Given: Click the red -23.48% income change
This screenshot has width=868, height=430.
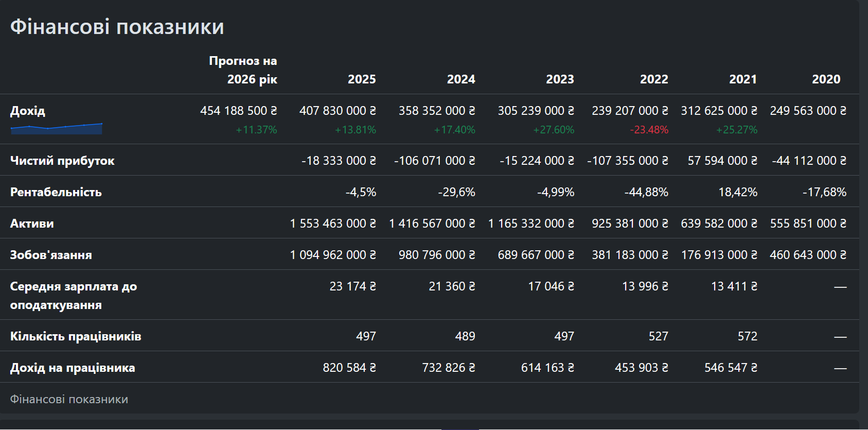Looking at the screenshot, I should [649, 130].
